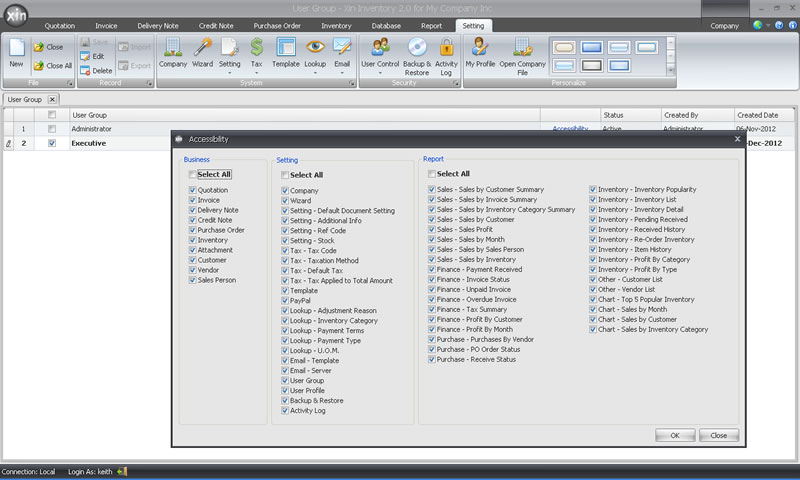Expand the Tax button dropdown arrow
This screenshot has width=800, height=480.
pos(257,73)
